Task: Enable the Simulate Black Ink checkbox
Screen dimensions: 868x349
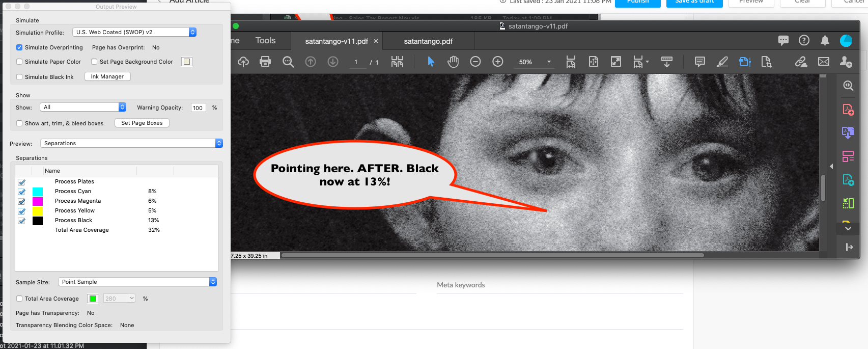Action: (x=19, y=77)
